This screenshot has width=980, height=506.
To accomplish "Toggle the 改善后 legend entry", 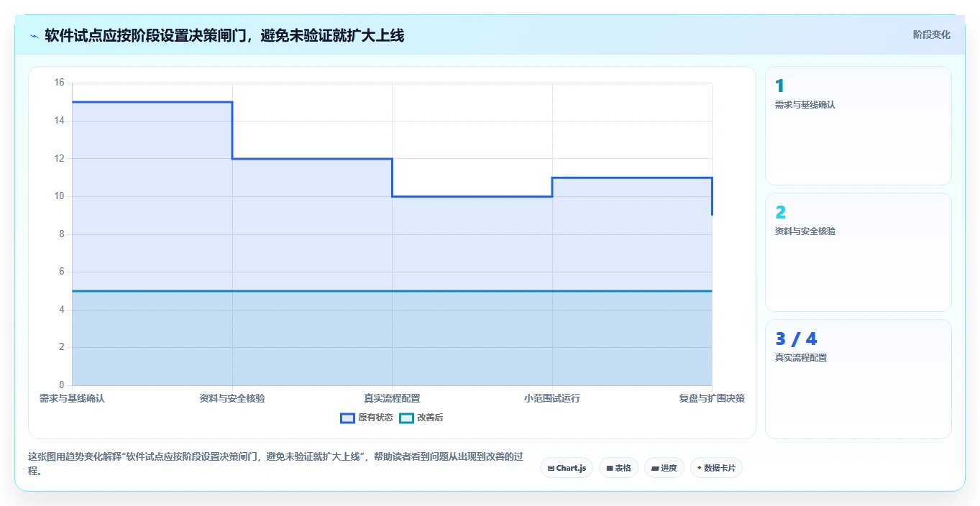I will pyautogui.click(x=421, y=418).
